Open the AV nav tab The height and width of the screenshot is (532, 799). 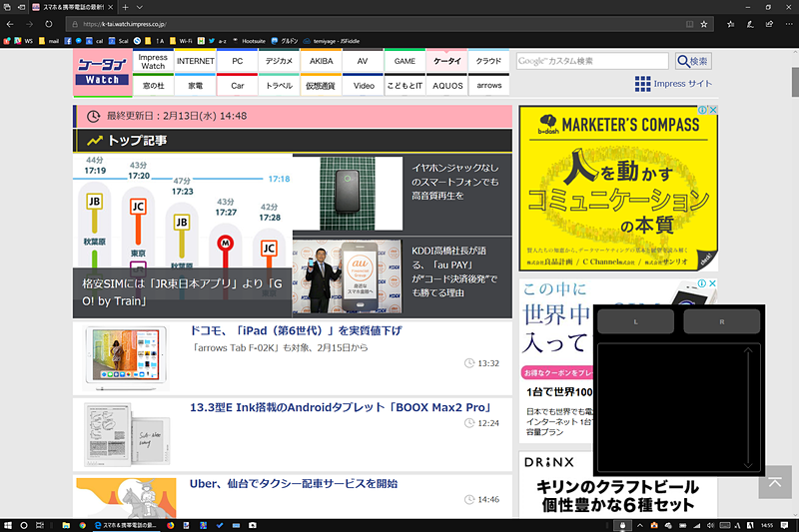(x=363, y=61)
